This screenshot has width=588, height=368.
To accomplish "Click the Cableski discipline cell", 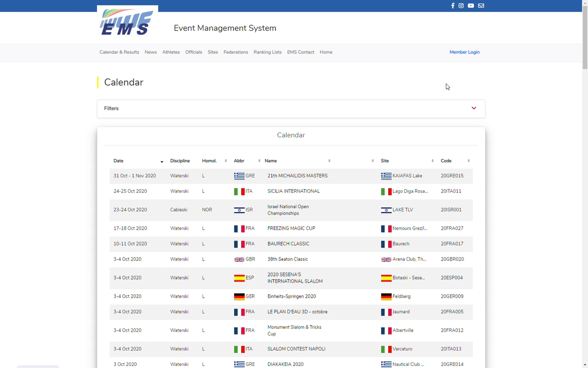I will pyautogui.click(x=178, y=210).
